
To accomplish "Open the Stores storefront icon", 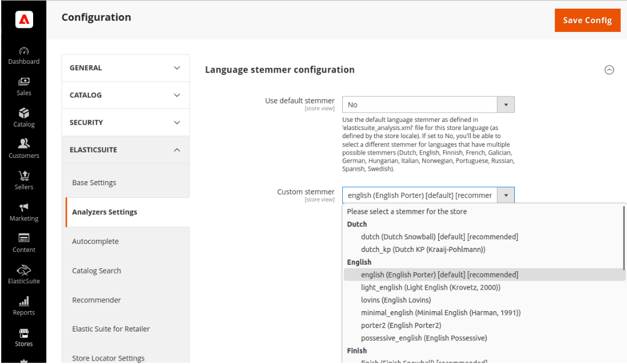I will point(24,334).
